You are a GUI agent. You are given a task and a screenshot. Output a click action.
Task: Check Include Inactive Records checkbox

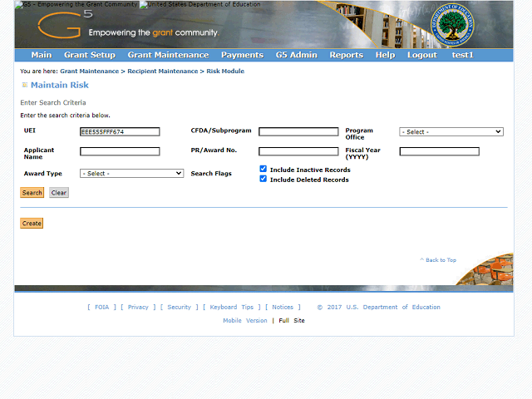[263, 169]
